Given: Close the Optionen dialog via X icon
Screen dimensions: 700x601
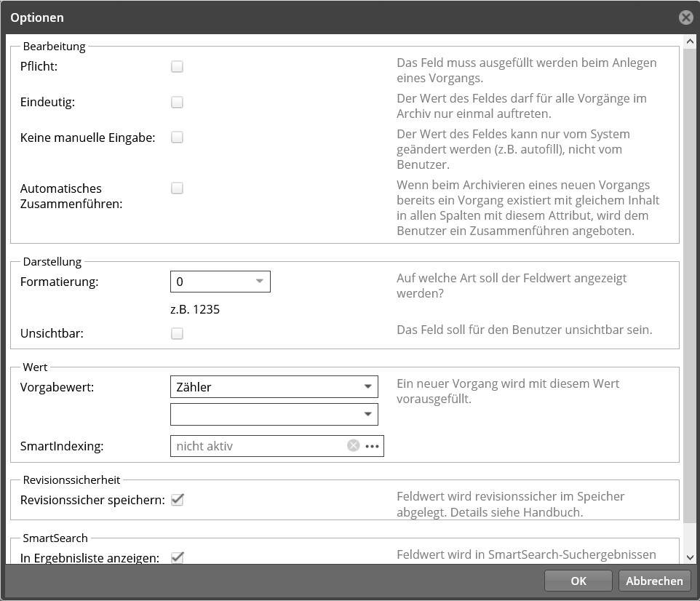Looking at the screenshot, I should pos(686,17).
